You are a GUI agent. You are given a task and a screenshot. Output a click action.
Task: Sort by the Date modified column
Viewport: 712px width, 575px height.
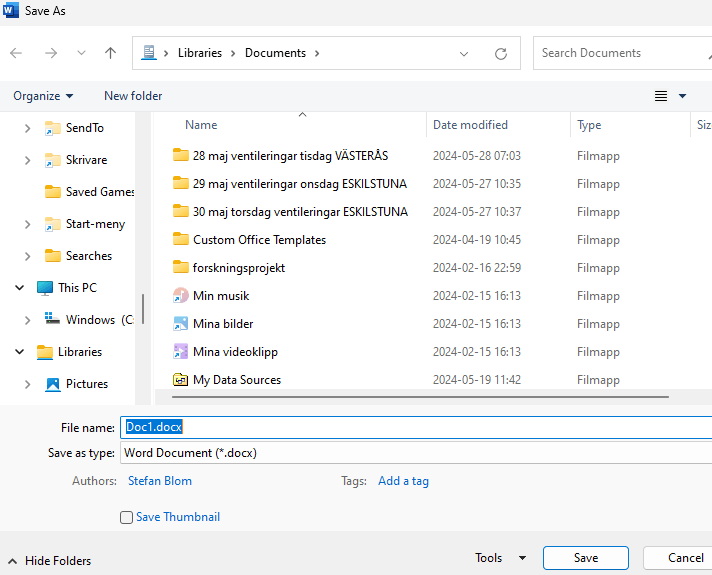pyautogui.click(x=470, y=125)
